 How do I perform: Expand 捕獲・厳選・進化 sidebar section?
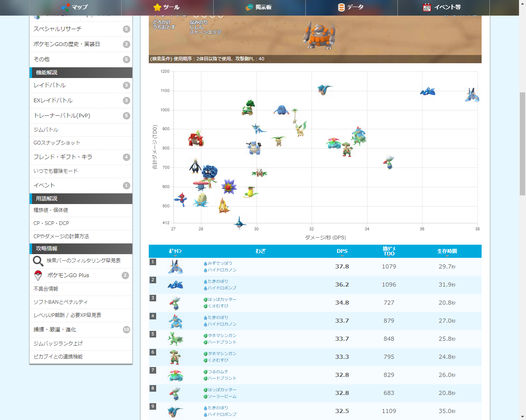[x=81, y=330]
